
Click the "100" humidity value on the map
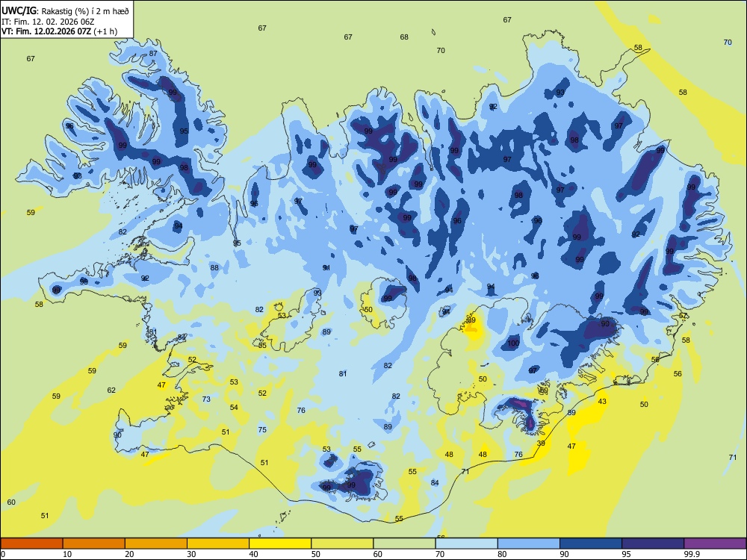pyautogui.click(x=513, y=343)
